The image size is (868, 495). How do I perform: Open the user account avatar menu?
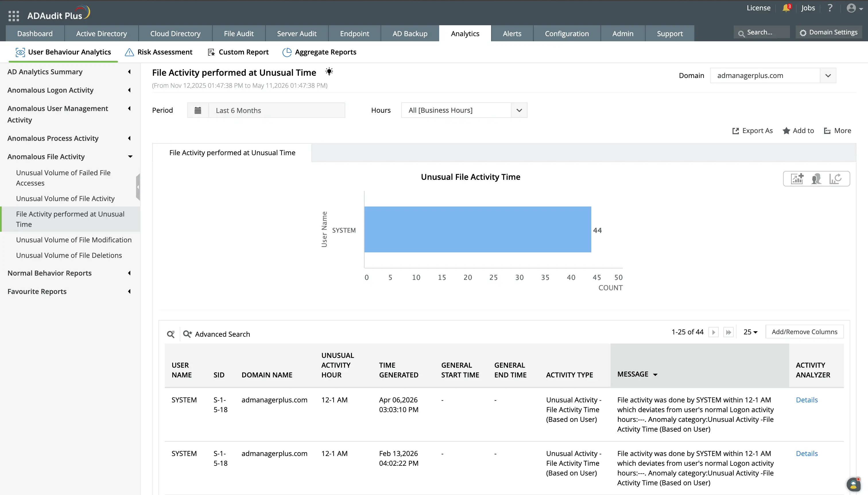point(855,8)
